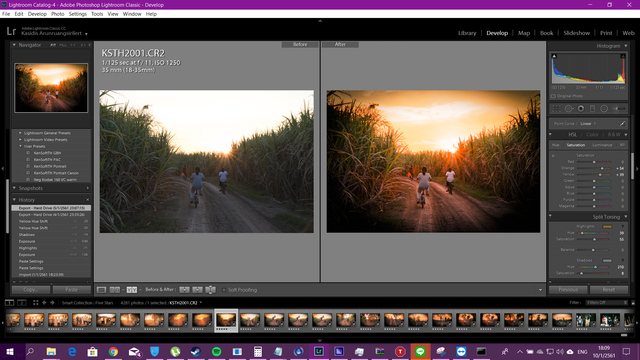This screenshot has height=360, width=640.
Task: Toggle the Original Photo checkbox
Action: coord(553,96)
